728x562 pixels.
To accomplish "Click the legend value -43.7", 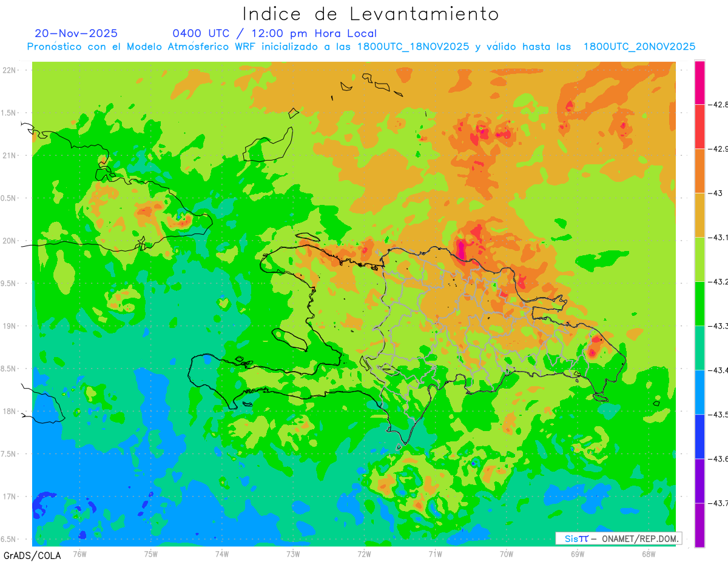I will tap(718, 503).
